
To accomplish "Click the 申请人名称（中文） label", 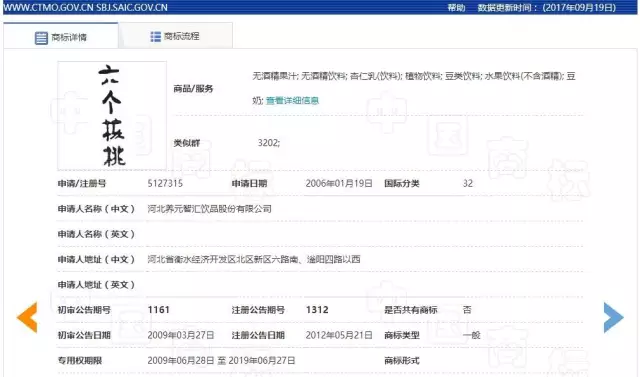I will click(96, 209).
